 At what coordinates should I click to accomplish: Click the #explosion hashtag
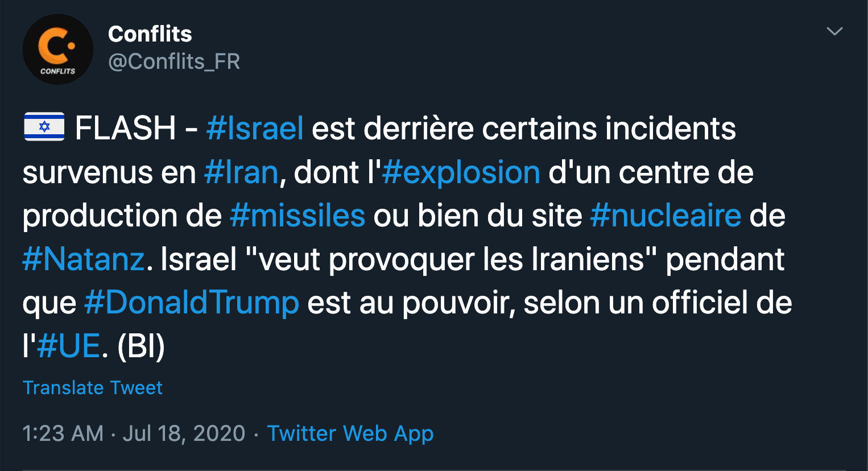pos(461,172)
